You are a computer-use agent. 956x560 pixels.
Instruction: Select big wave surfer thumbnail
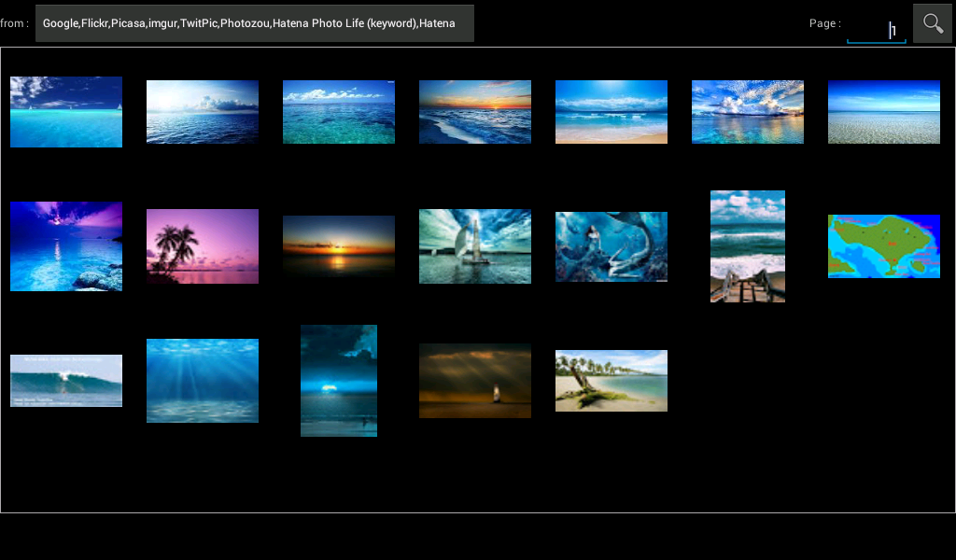(x=66, y=381)
